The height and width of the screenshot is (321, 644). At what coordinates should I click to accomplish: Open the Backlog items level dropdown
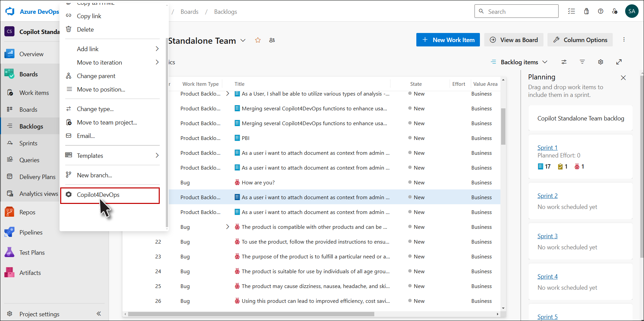tap(519, 62)
